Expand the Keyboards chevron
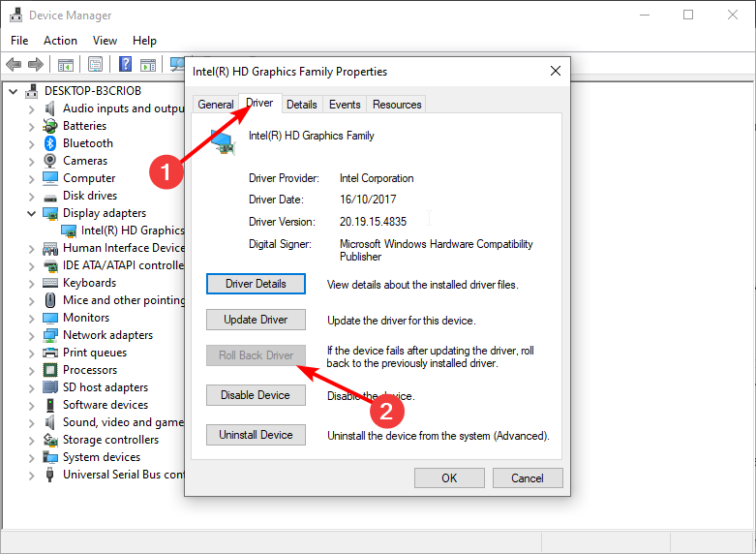Image resolution: width=756 pixels, height=554 pixels. tap(31, 283)
